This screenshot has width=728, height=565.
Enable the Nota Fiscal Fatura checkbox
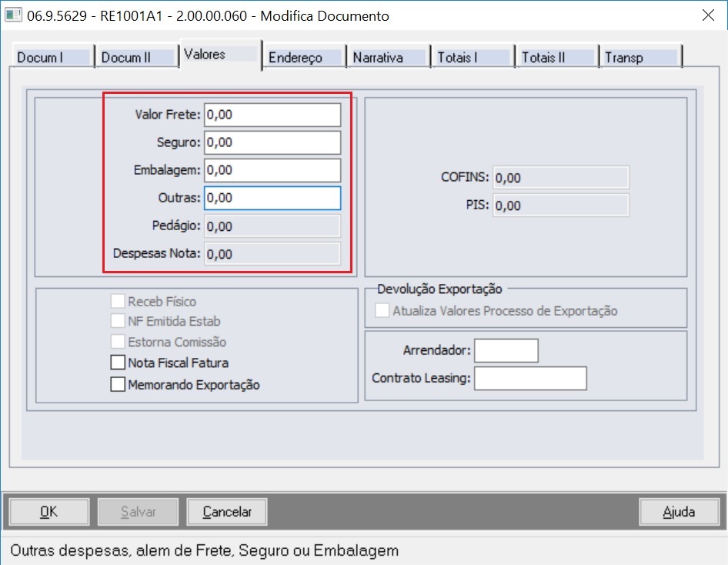118,363
